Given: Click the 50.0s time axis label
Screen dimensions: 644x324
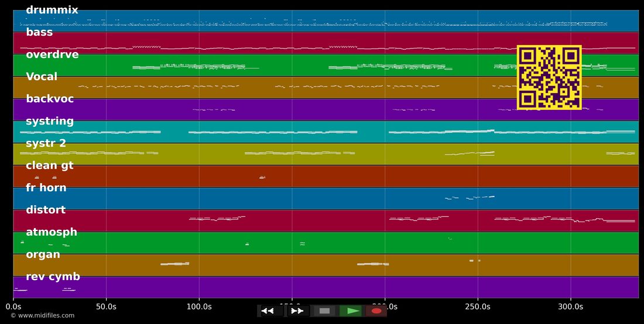Looking at the screenshot, I should pos(106,307).
